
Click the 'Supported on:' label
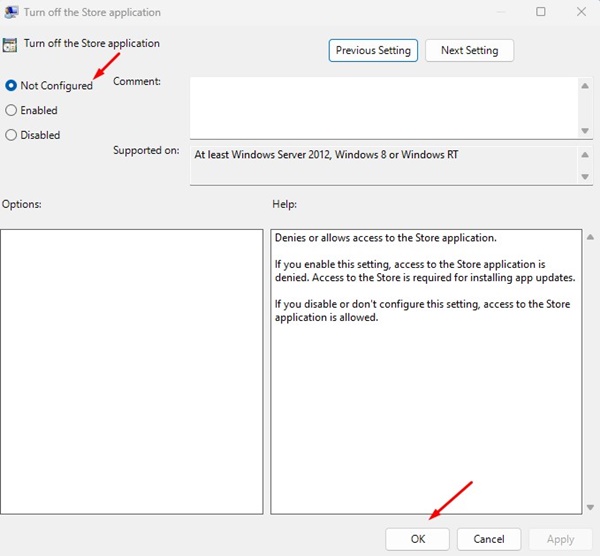click(146, 150)
